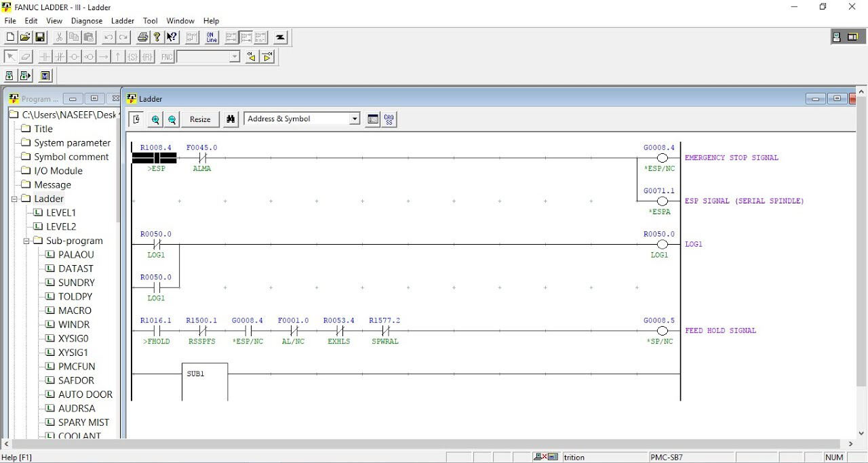
Task: Click the zoom in icon in Ladder window
Action: tap(155, 118)
